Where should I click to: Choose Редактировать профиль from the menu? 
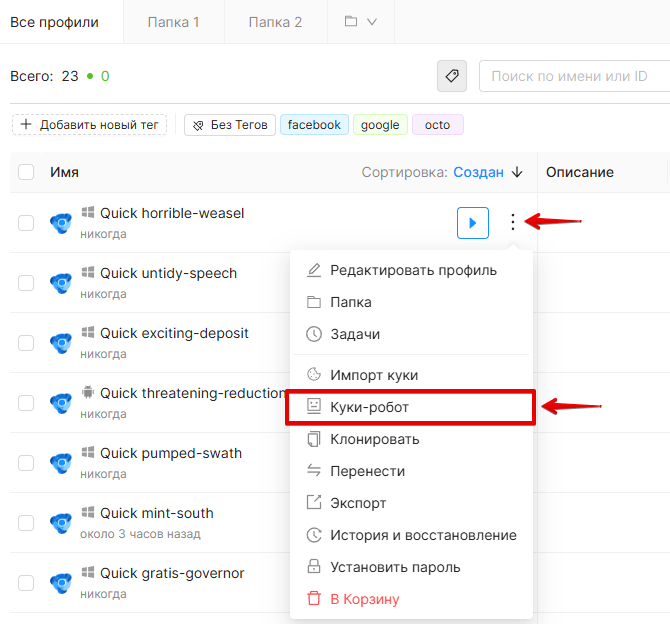click(411, 270)
